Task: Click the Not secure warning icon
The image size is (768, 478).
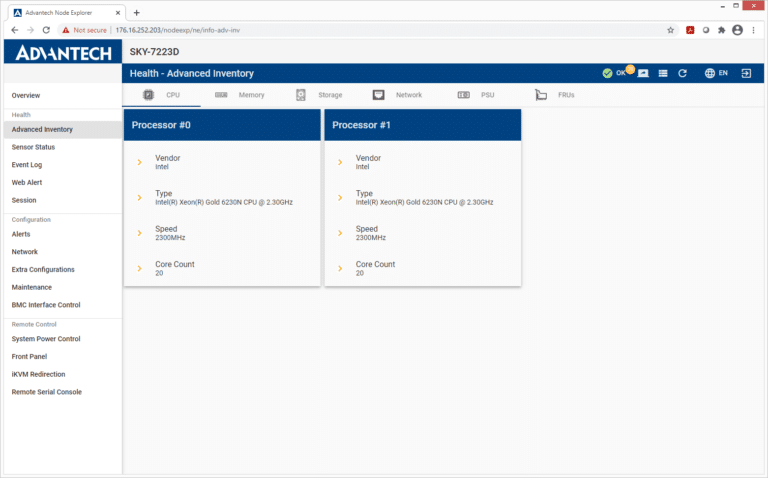Action: (x=66, y=30)
